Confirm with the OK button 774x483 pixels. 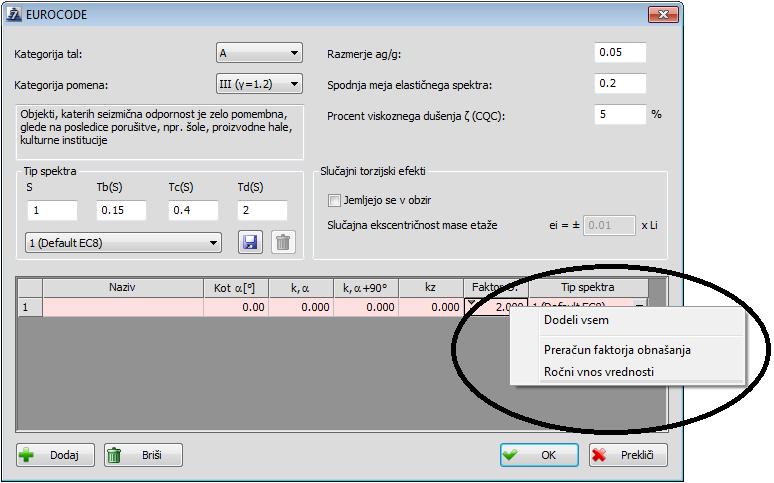[539, 455]
